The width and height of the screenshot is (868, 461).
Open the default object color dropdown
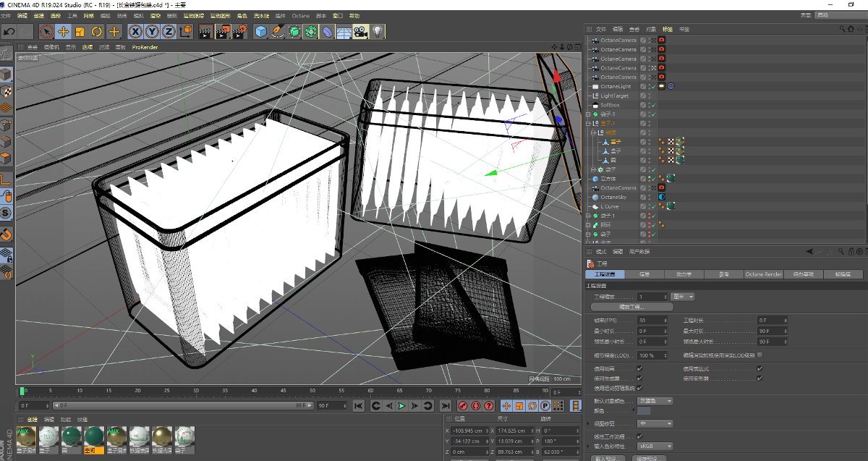655,401
